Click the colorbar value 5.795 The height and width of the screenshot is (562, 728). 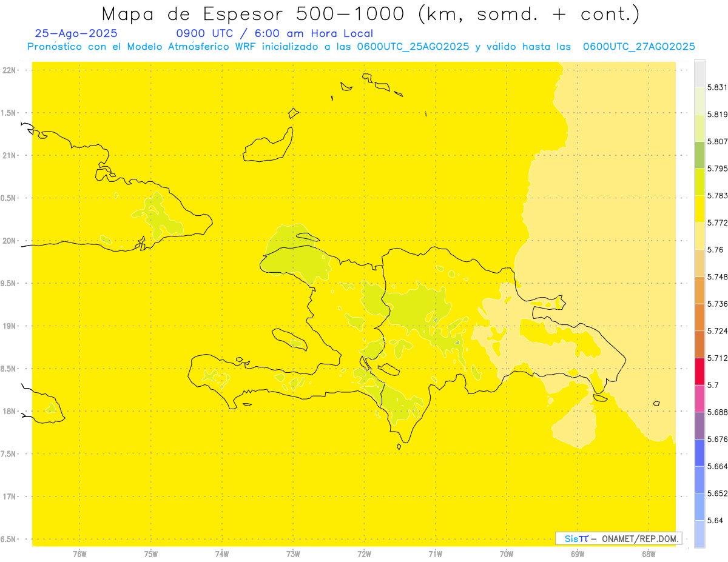(718, 169)
